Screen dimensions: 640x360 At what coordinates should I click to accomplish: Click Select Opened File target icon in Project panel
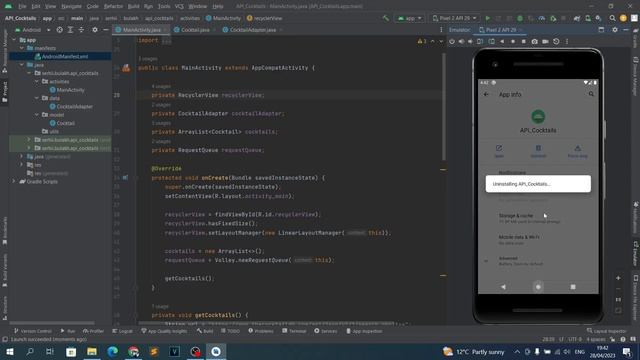click(60, 30)
